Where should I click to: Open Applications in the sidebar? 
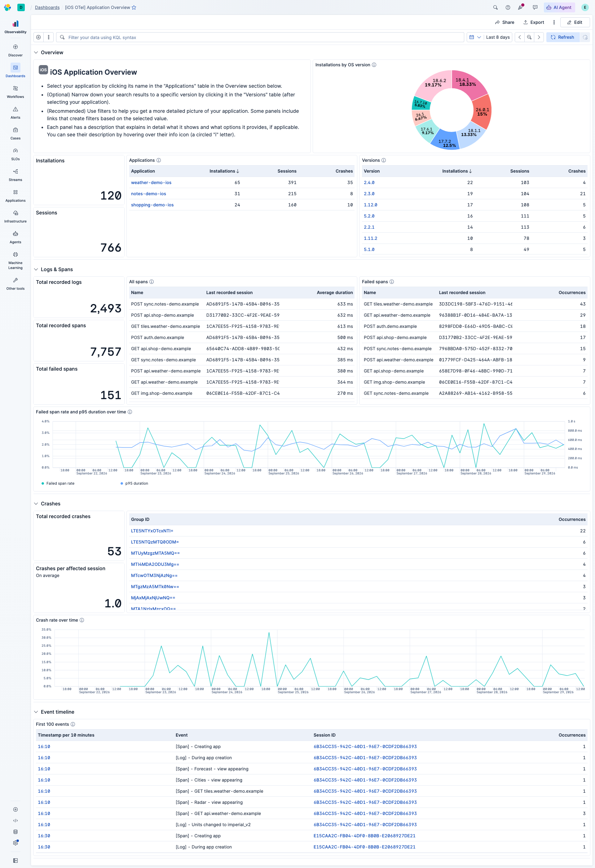[15, 196]
